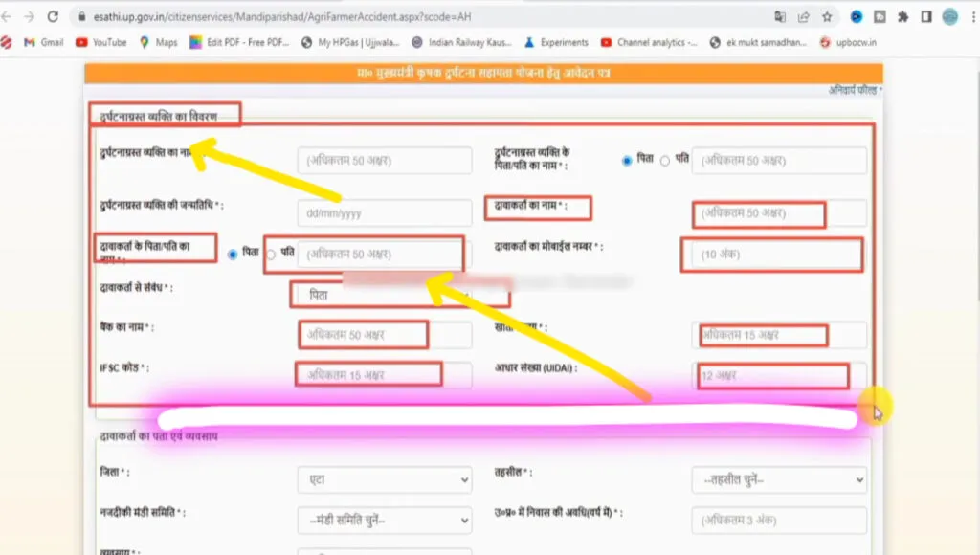Click the date of birth dd/mm/yyyy field
This screenshot has width=980, height=555.
pos(384,211)
